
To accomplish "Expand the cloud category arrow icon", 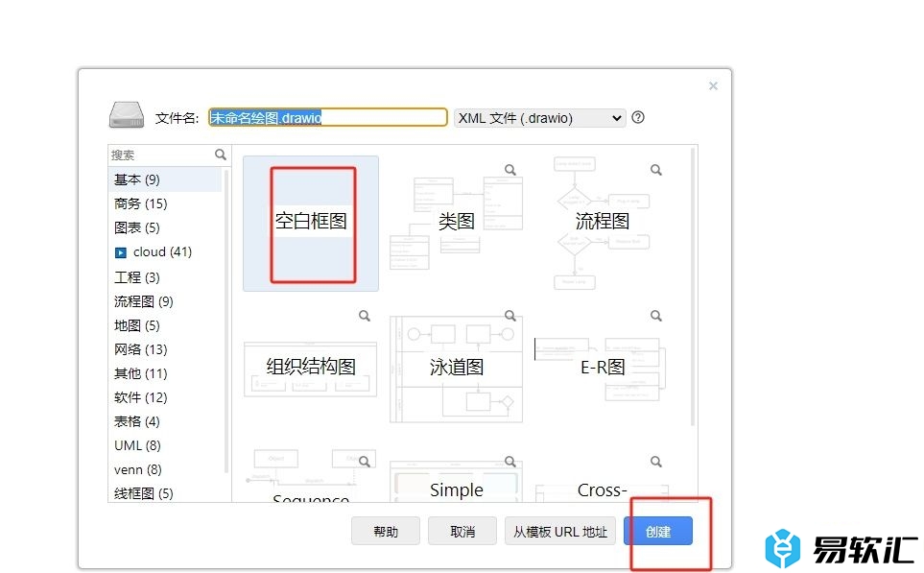I will click(x=120, y=252).
